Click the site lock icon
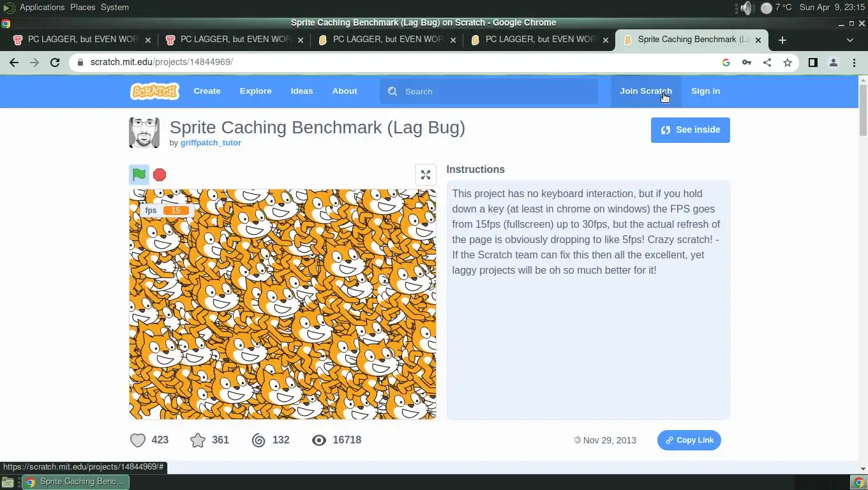Viewport: 868px width, 490px height. click(80, 63)
